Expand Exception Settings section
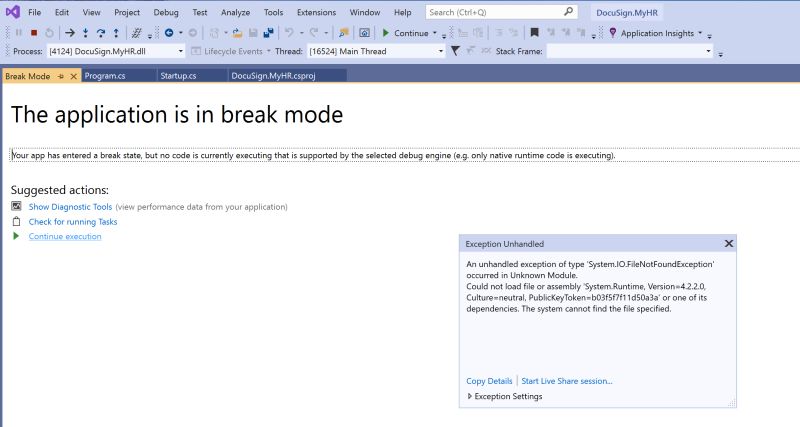The height and width of the screenshot is (427, 800). (x=469, y=396)
